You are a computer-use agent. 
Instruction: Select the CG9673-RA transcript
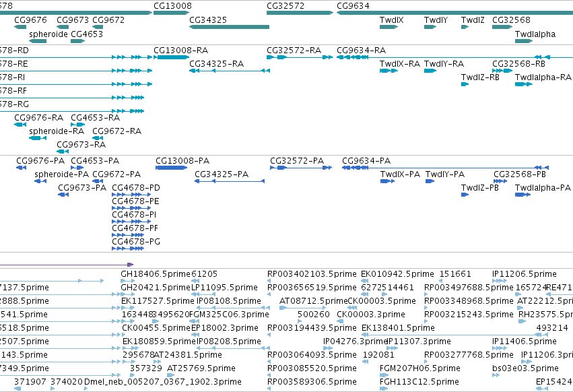[x=63, y=152]
